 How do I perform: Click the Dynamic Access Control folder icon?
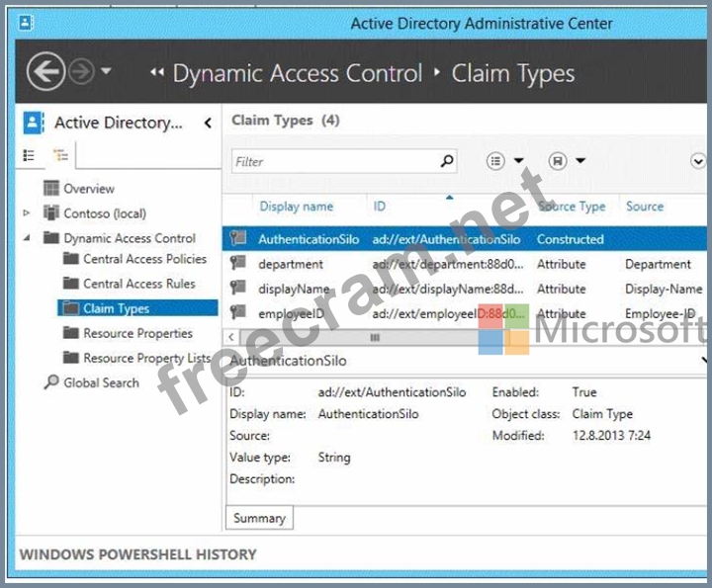click(50, 237)
